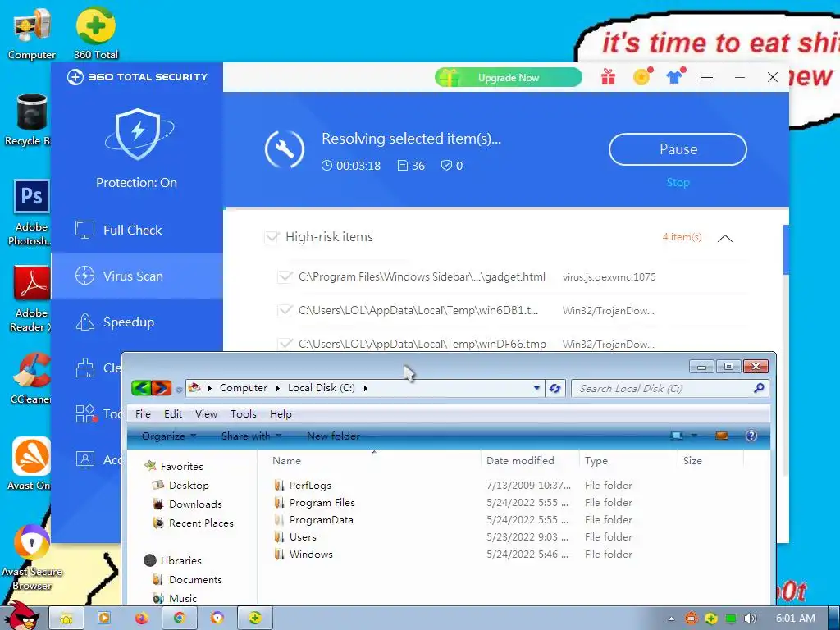Go to Full Check in 360 sidebar
The width and height of the screenshot is (840, 630).
pos(137,230)
